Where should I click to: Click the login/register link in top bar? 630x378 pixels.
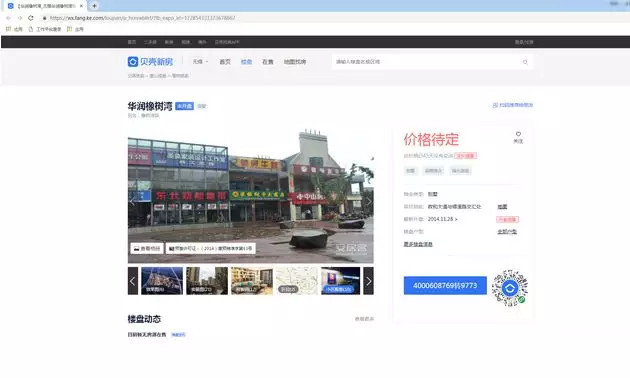[524, 42]
